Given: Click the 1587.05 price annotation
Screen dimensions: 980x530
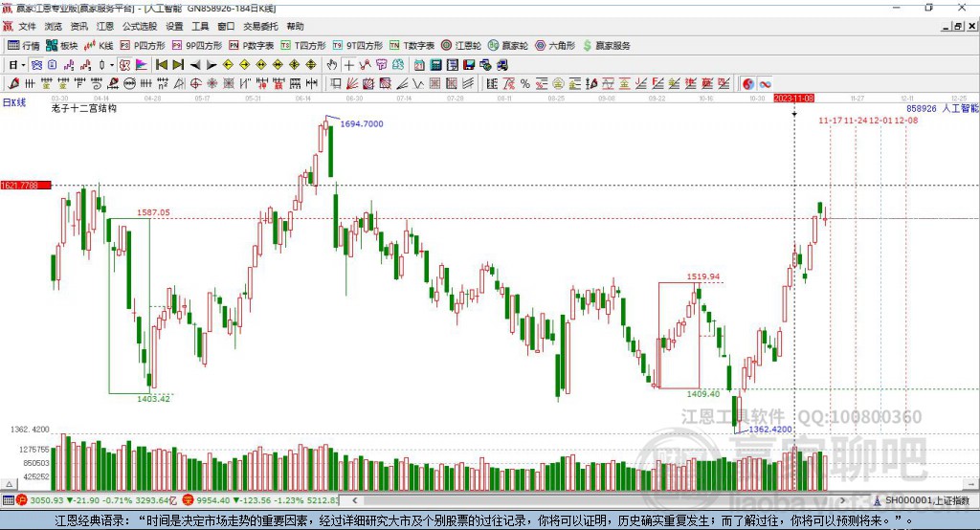Looking at the screenshot, I should (153, 212).
